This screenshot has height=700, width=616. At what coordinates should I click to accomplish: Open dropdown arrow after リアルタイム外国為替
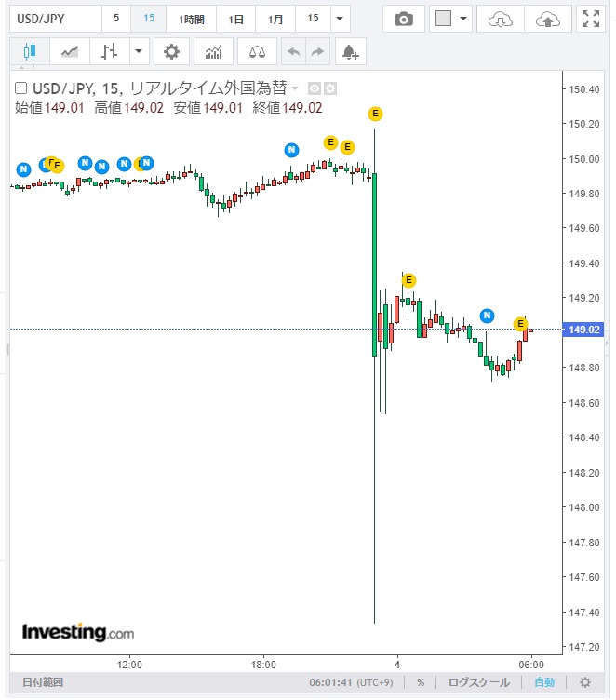coord(295,88)
